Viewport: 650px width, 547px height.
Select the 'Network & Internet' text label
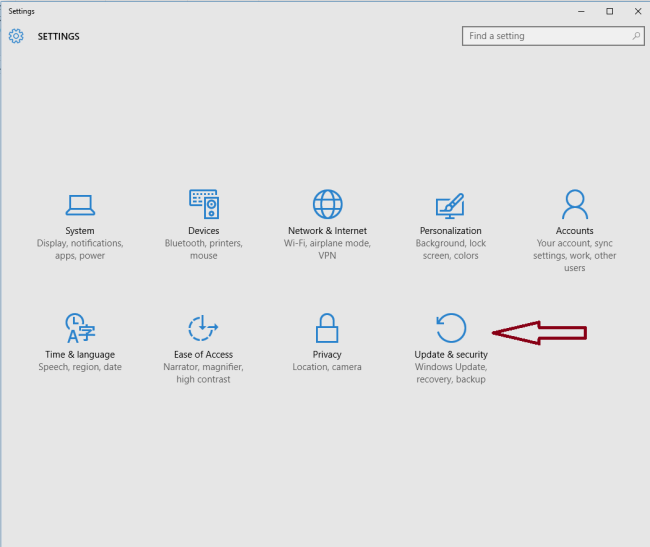pyautogui.click(x=327, y=231)
